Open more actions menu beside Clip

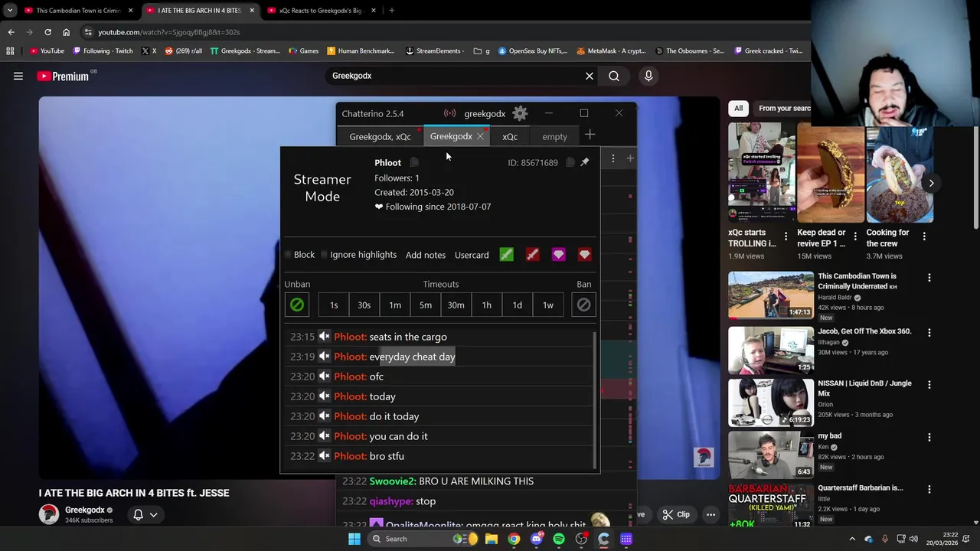click(710, 514)
